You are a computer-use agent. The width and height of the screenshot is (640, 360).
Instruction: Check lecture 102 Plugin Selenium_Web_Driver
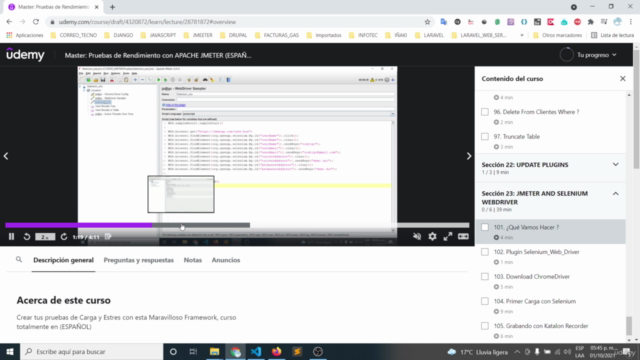point(485,252)
